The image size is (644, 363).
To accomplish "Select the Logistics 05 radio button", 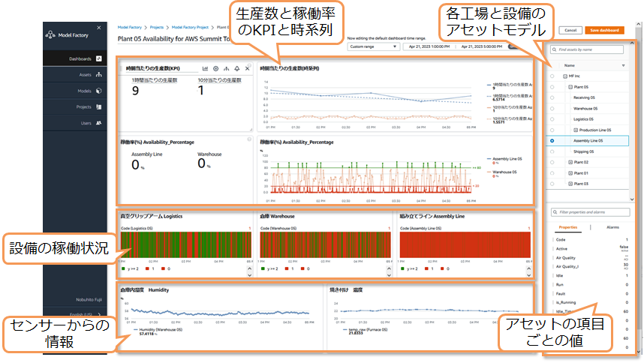I will [x=552, y=119].
